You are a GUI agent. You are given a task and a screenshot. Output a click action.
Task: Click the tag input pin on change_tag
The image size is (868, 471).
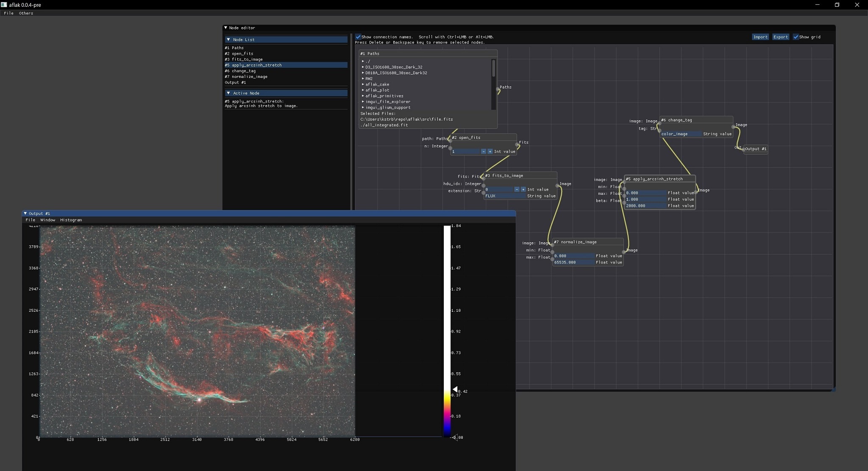point(659,130)
